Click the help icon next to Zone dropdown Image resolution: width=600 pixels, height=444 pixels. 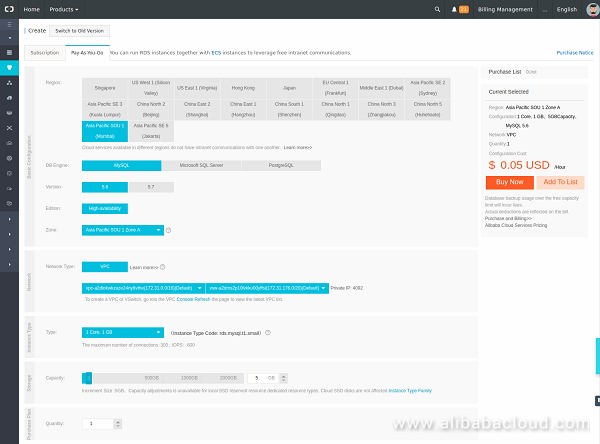point(168,230)
